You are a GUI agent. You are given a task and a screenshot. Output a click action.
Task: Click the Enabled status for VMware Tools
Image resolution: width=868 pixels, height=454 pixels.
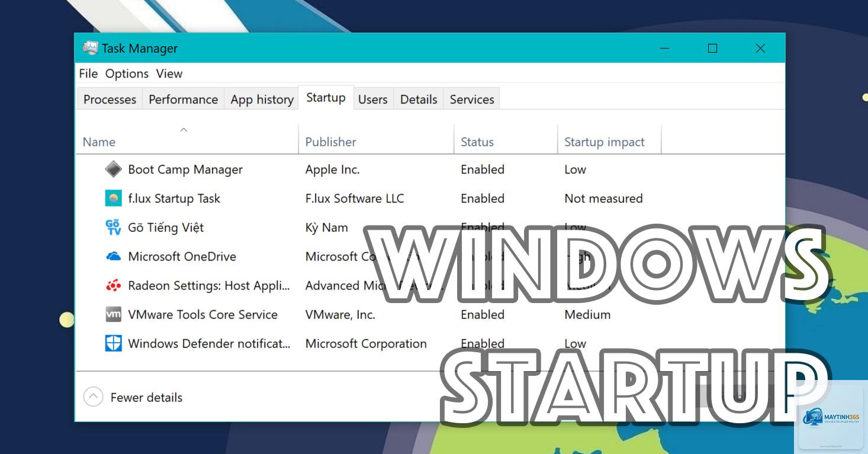tap(483, 314)
